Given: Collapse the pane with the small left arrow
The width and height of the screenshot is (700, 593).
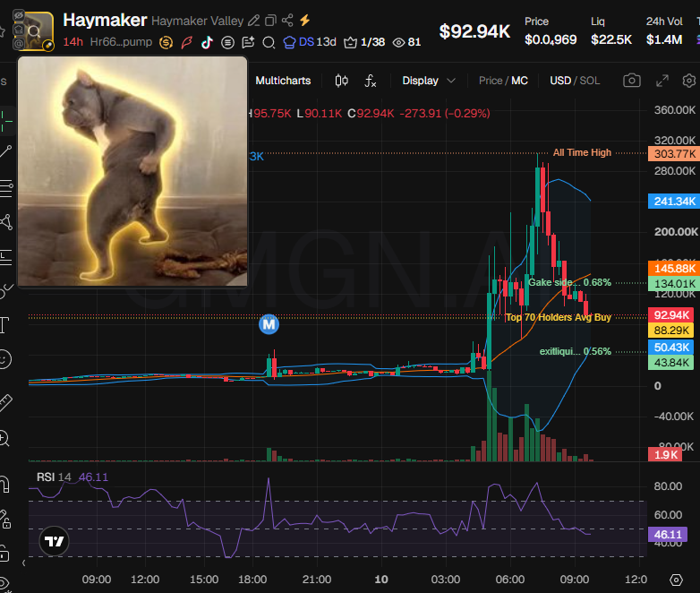Looking at the screenshot, I should (23, 563).
